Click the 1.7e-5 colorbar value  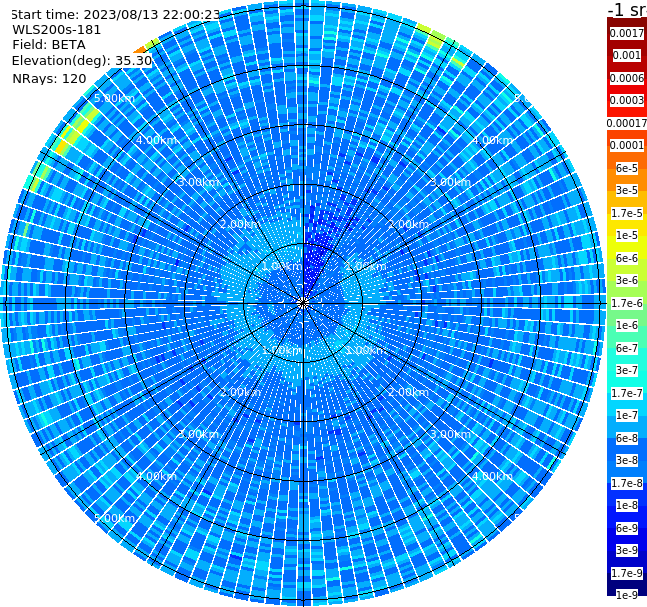click(x=627, y=213)
